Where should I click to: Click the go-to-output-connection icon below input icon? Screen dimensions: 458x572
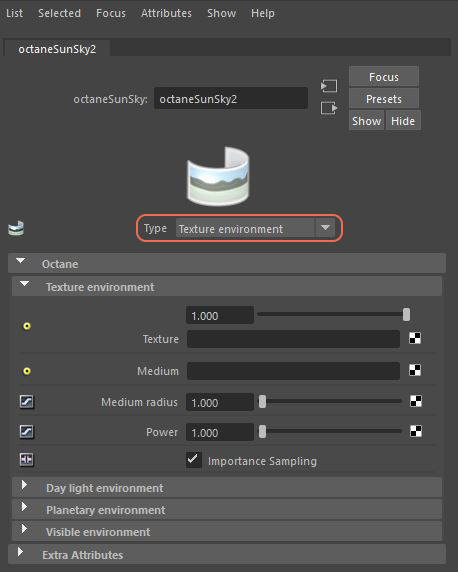(x=329, y=108)
